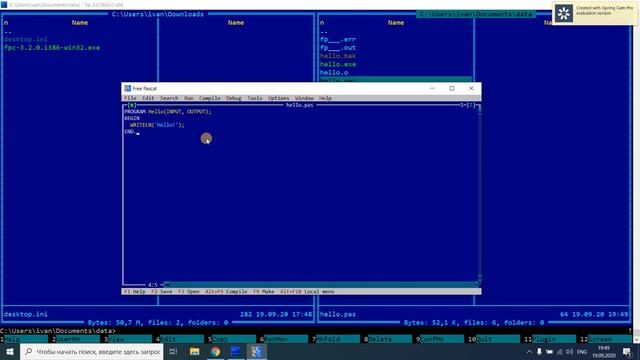Click F2 Save in the Free Pascal status bar
The width and height of the screenshot is (640, 360).
pyautogui.click(x=162, y=292)
